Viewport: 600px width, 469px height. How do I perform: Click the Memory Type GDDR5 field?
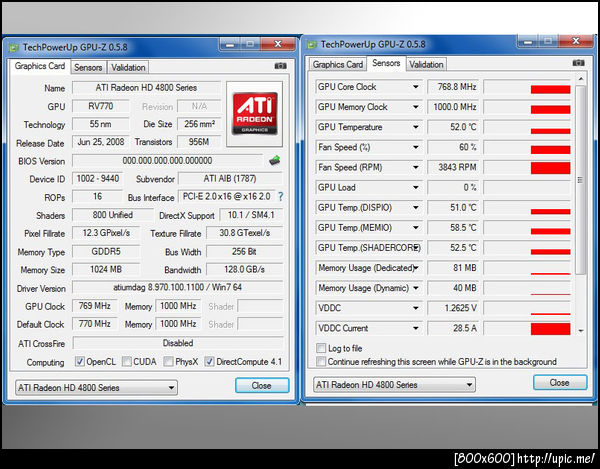106,252
